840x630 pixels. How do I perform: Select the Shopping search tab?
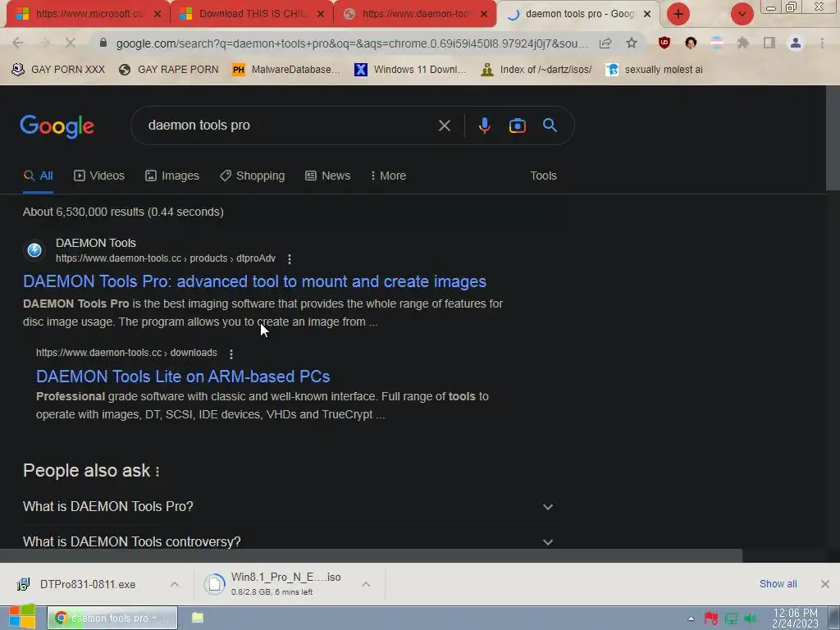tap(253, 176)
